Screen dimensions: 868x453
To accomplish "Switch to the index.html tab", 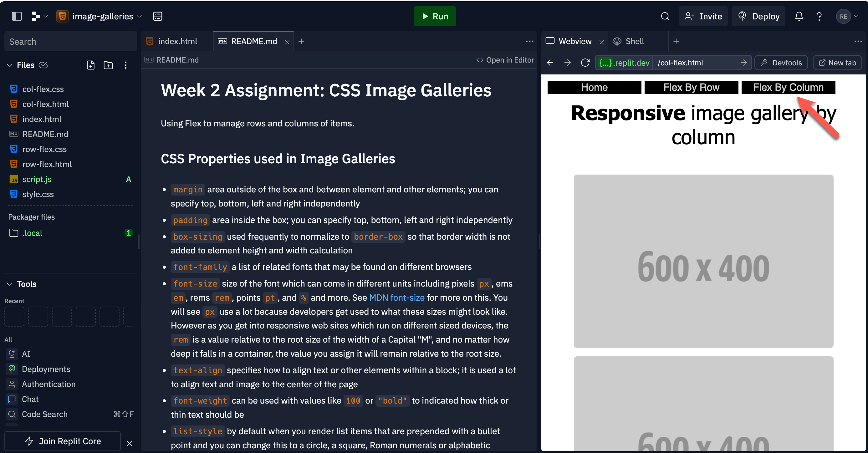I will click(177, 41).
